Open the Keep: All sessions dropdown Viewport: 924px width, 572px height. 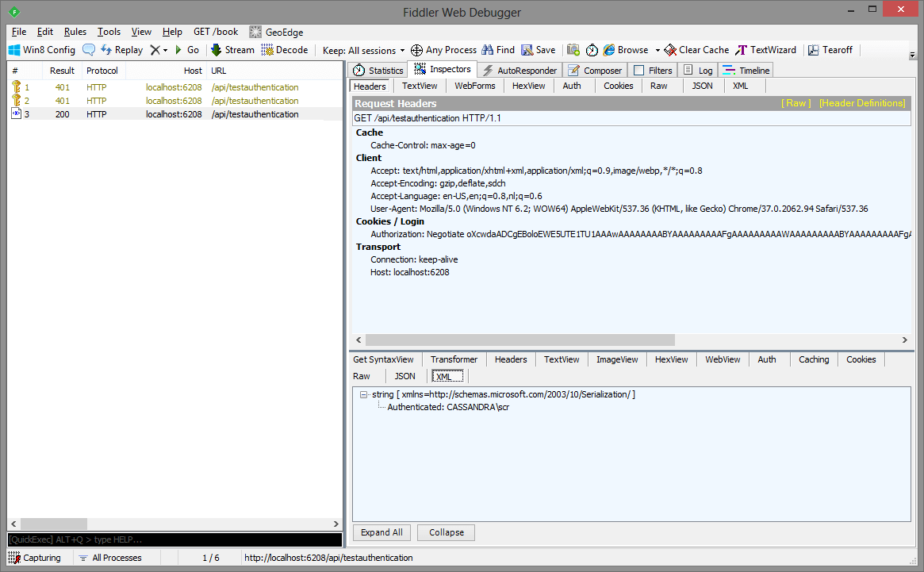point(363,51)
